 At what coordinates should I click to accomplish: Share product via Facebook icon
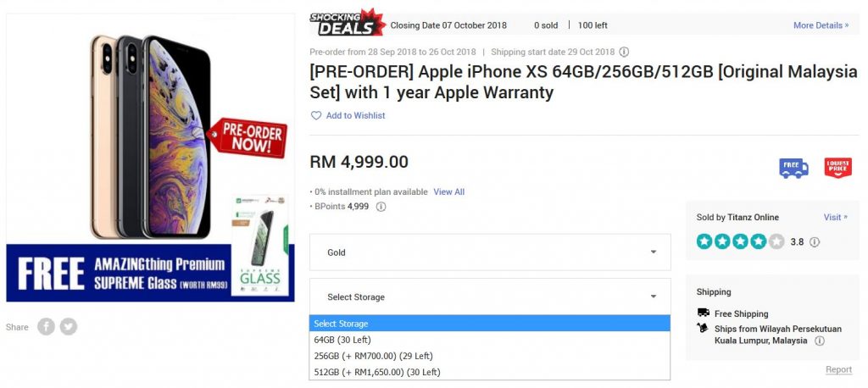(46, 326)
